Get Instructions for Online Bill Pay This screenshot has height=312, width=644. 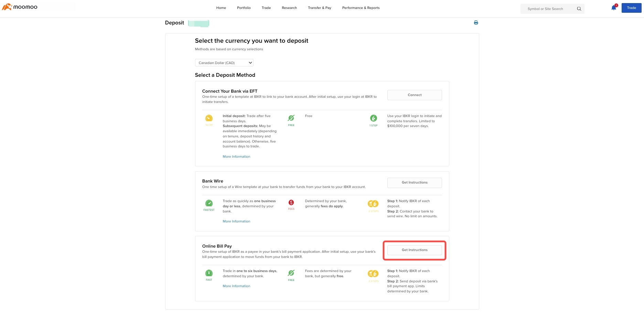pyautogui.click(x=415, y=250)
